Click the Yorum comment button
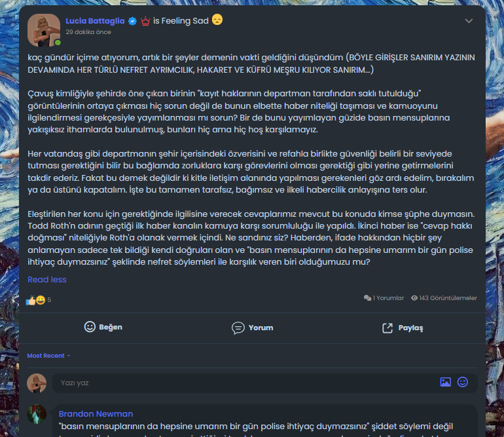The width and height of the screenshot is (504, 437). pyautogui.click(x=252, y=328)
